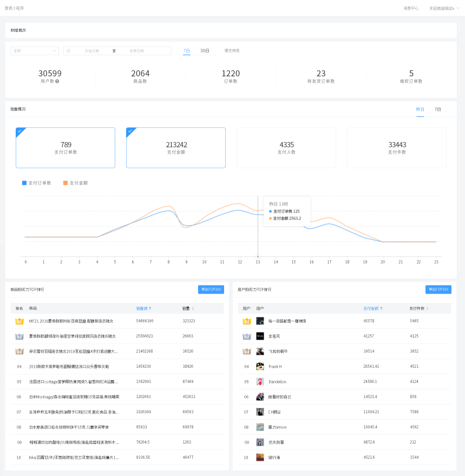This screenshot has width=465, height=476.
Task: Export product TOP100 ranking
Action: (211, 289)
